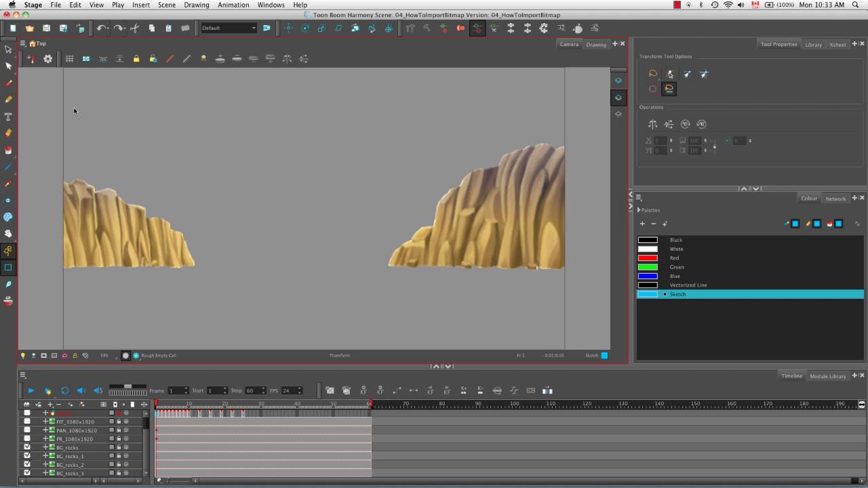868x488 pixels.
Task: Adjust the FPS stepper
Action: pyautogui.click(x=299, y=390)
